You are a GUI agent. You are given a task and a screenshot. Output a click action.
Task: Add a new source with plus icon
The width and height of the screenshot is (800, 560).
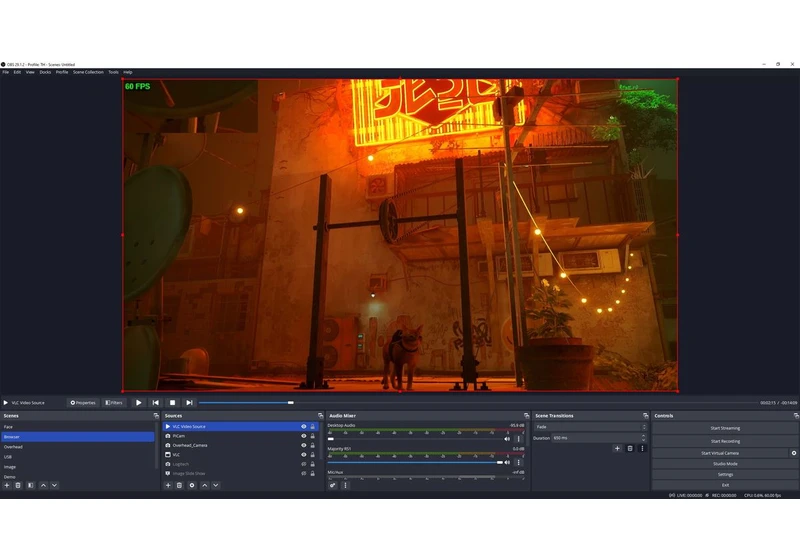(168, 485)
